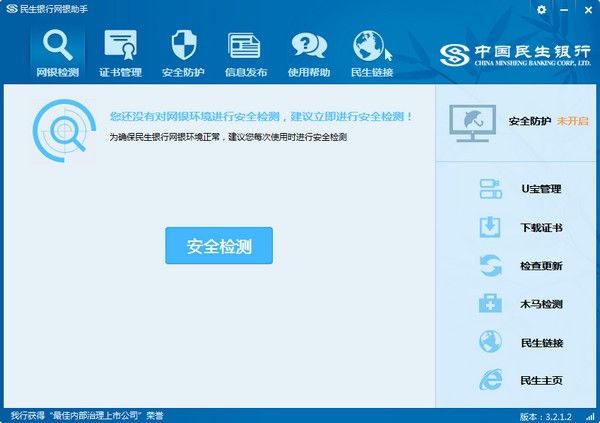Launch 木马检测 medical kit icon
Viewport: 600px width, 423px height.
click(x=491, y=304)
